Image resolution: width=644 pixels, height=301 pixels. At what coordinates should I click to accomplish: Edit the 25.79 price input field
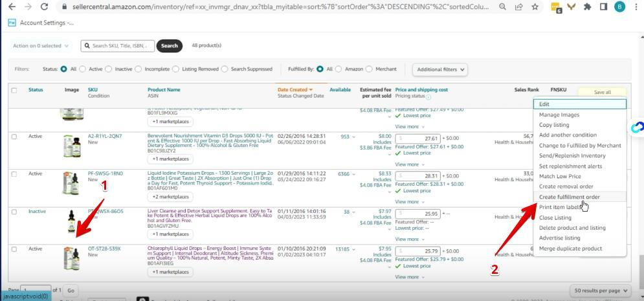(418, 251)
